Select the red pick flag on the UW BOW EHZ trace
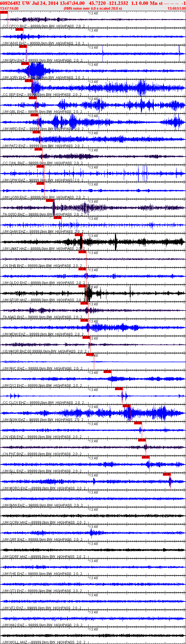This screenshot has height=644, width=186. click(126, 406)
